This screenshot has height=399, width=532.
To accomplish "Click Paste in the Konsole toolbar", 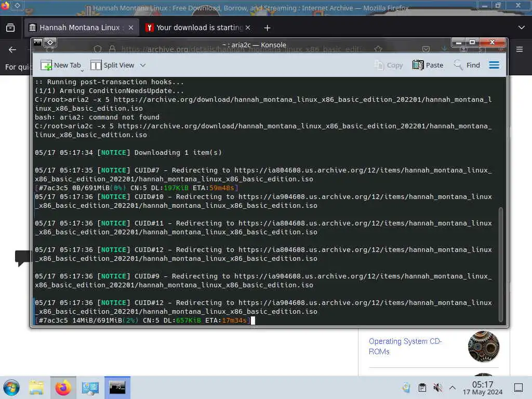I will [x=428, y=65].
